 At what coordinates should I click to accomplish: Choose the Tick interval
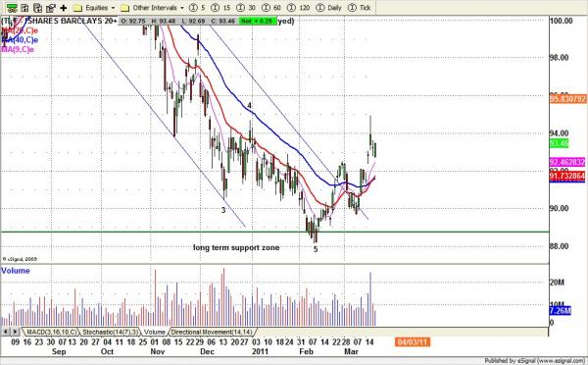tap(360, 8)
